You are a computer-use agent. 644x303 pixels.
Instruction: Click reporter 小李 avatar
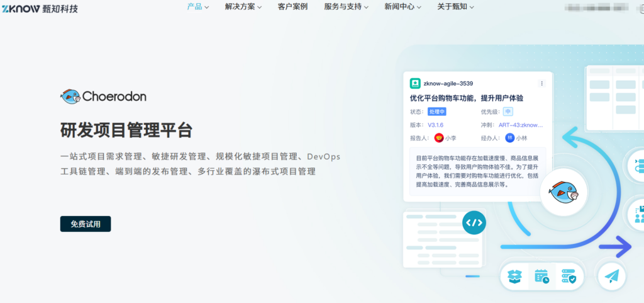tap(439, 138)
